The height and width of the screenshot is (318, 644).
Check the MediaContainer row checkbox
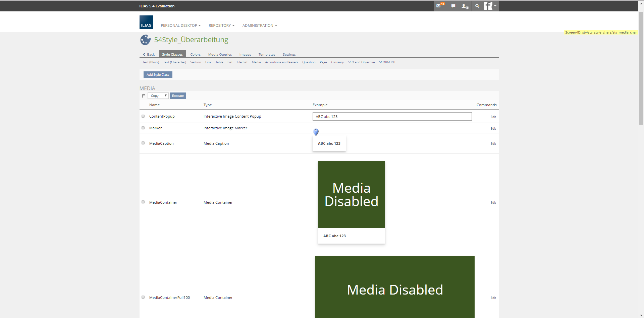143,202
